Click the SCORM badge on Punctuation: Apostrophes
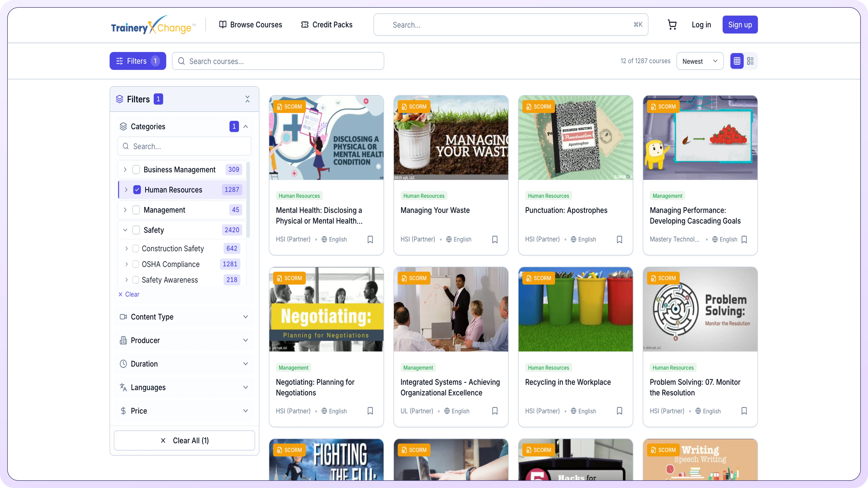The width and height of the screenshot is (868, 488). click(538, 106)
